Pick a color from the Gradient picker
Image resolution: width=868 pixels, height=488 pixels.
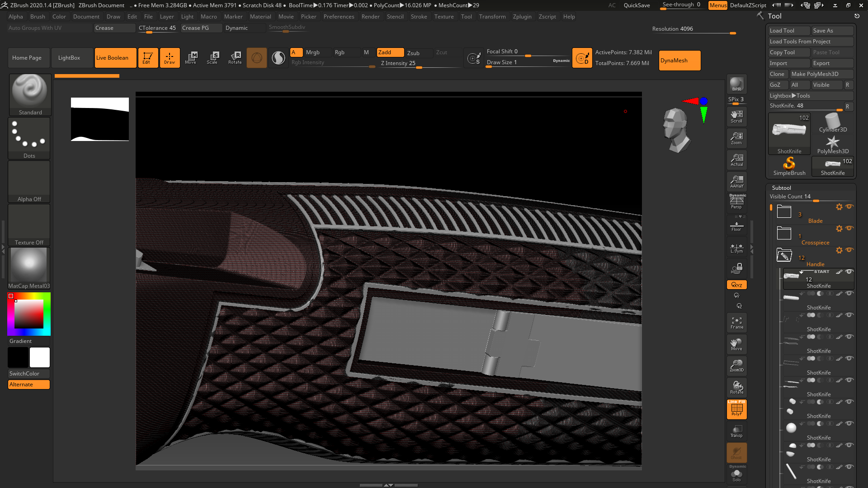coord(29,313)
